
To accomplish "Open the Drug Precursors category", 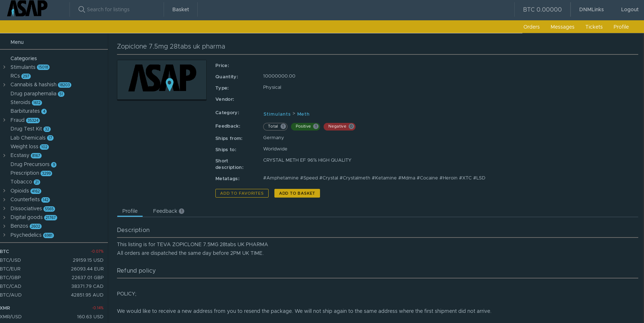I will (x=30, y=164).
